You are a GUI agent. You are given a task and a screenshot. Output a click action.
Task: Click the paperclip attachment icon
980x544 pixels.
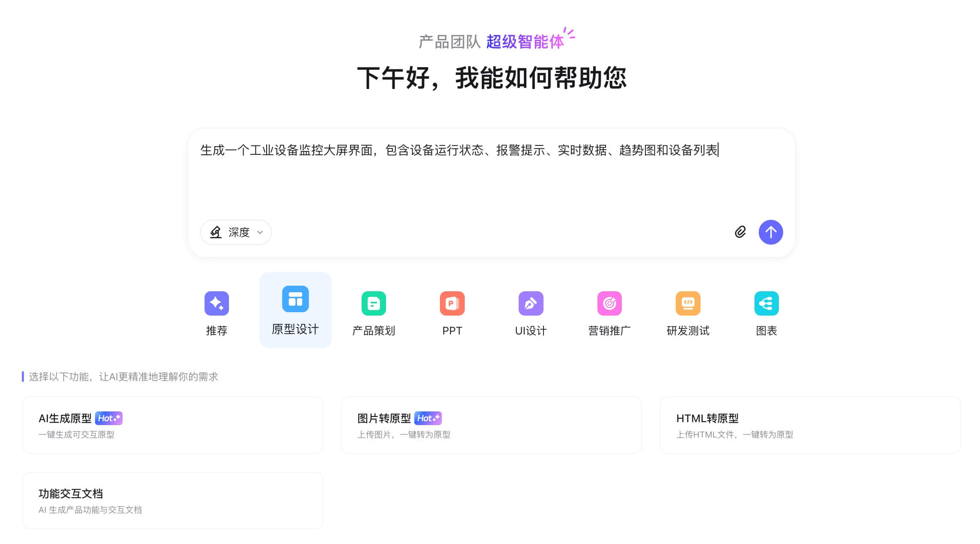pos(740,232)
